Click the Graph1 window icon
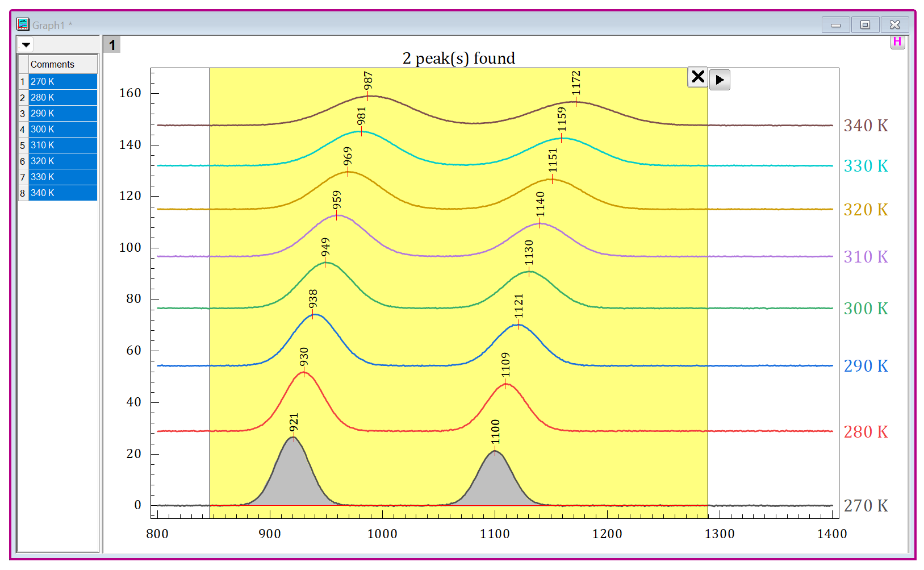Viewport: 924px width, 570px height. (23, 24)
